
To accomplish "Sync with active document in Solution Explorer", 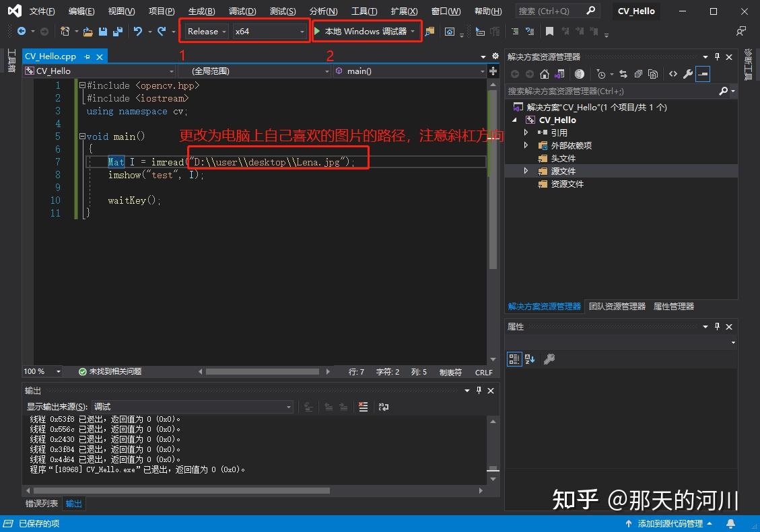I will pyautogui.click(x=624, y=74).
